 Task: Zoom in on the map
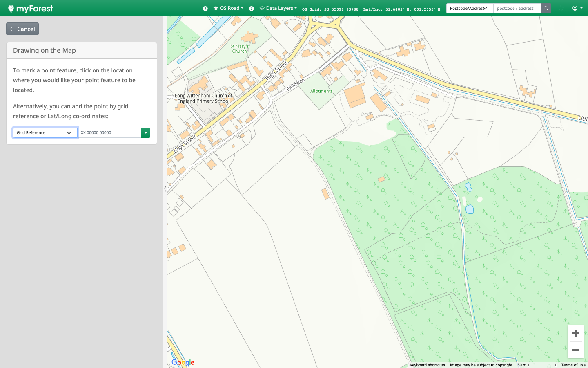575,333
